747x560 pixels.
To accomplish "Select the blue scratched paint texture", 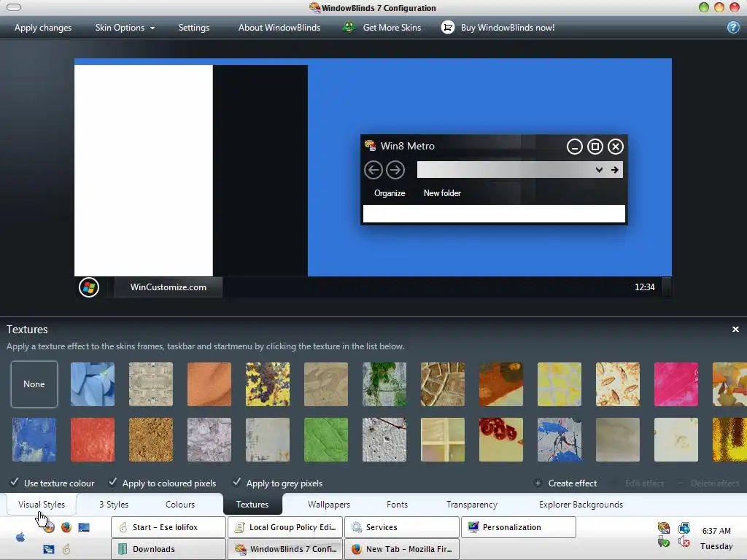I will [x=34, y=440].
